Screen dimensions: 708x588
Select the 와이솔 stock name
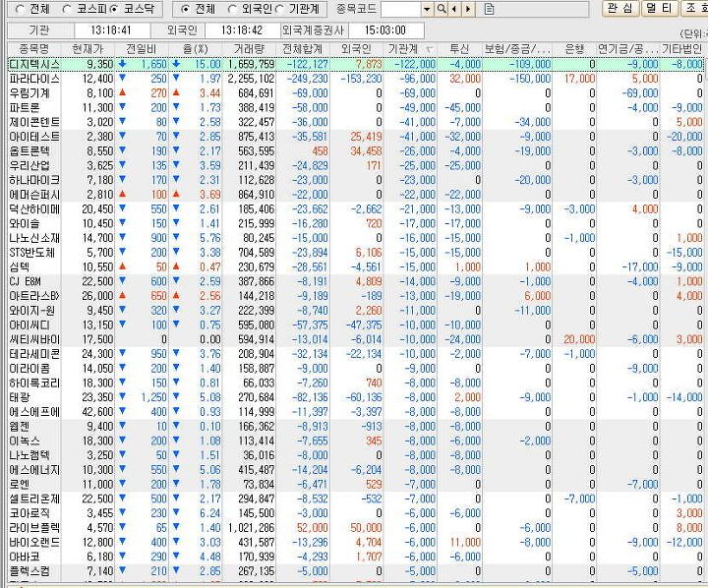tap(25, 223)
